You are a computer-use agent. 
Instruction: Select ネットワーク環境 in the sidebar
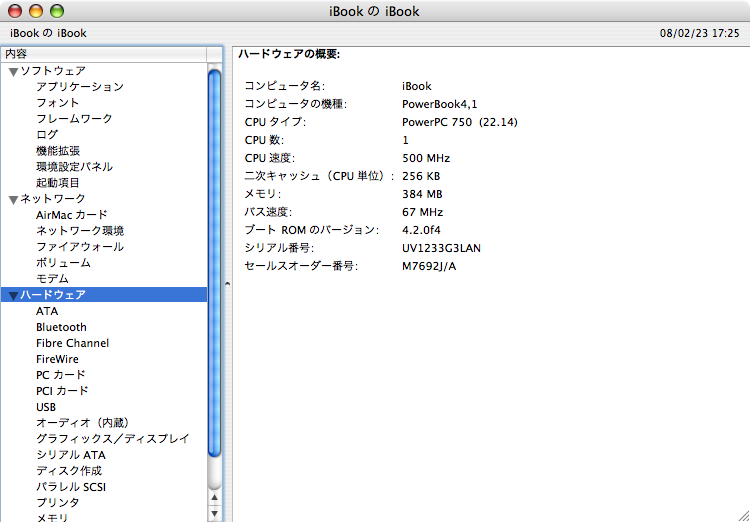[x=80, y=231]
